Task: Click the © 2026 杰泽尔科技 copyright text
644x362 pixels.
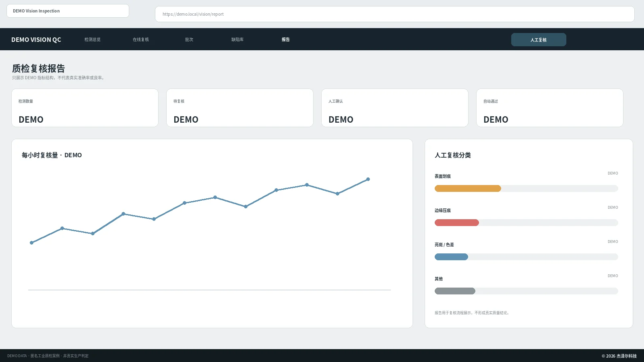Action: point(619,356)
